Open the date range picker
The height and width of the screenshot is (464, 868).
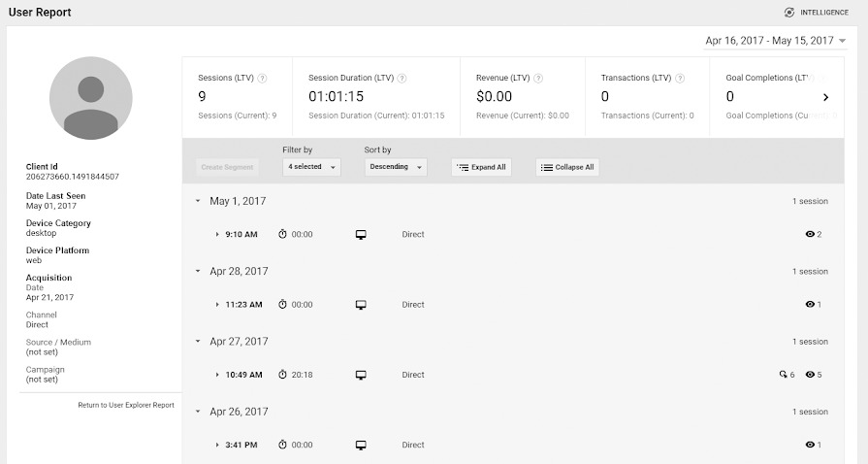click(x=776, y=41)
